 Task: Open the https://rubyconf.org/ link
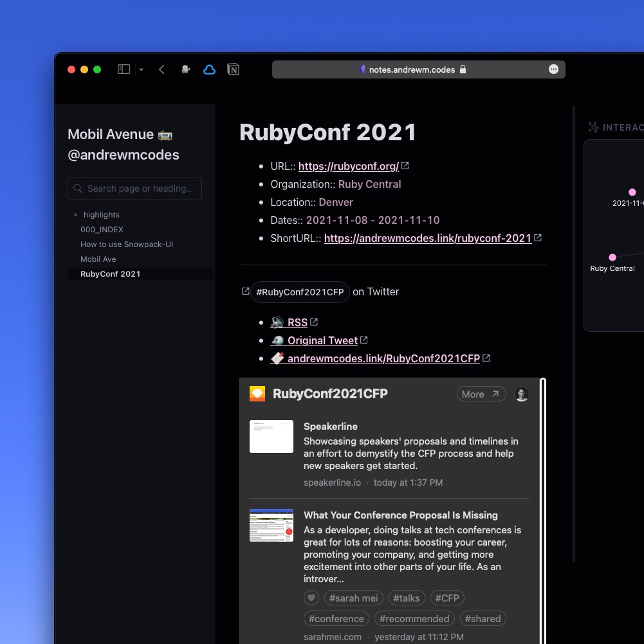(348, 166)
